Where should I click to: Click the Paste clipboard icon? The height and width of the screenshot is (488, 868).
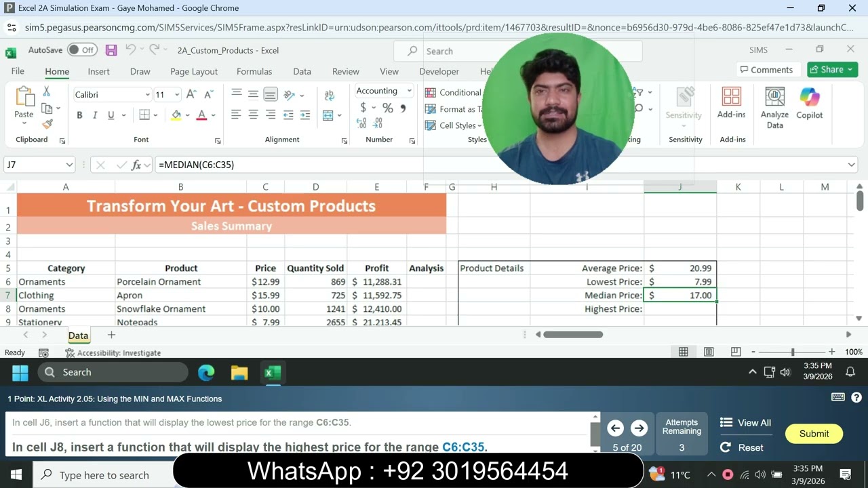point(24,97)
